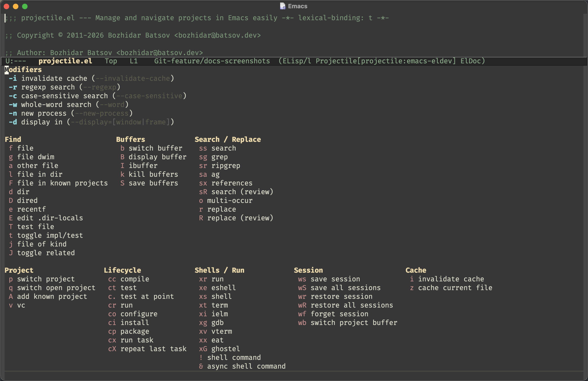Run 'T test file' command
This screenshot has width=588, height=381.
tap(32, 227)
